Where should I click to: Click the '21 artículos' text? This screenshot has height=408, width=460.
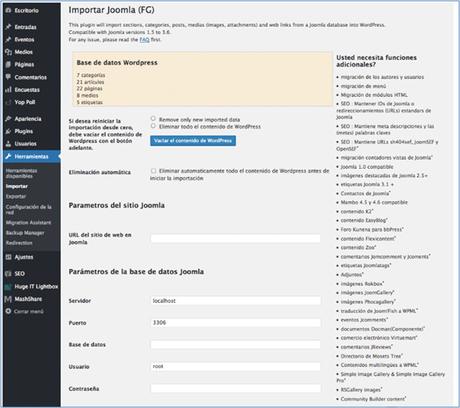click(x=90, y=82)
